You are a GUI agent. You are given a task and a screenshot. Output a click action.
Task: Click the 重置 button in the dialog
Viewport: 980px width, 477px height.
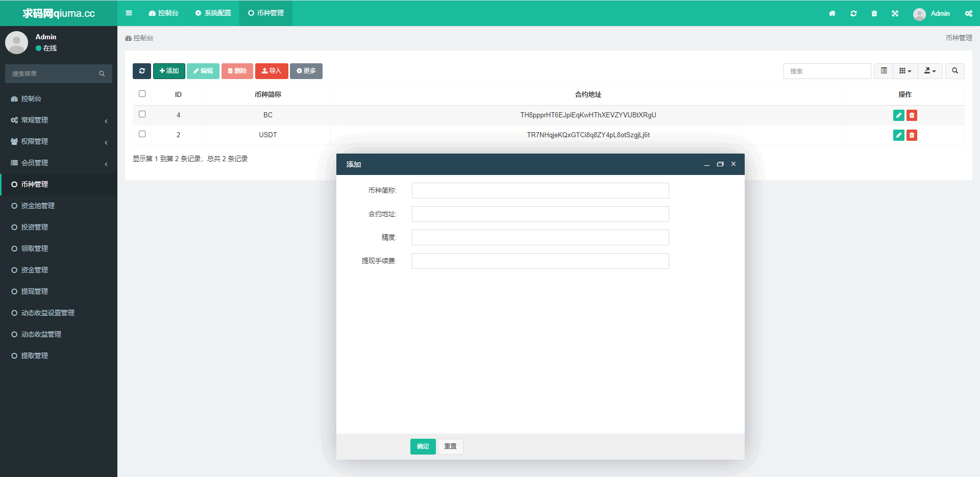click(x=450, y=446)
